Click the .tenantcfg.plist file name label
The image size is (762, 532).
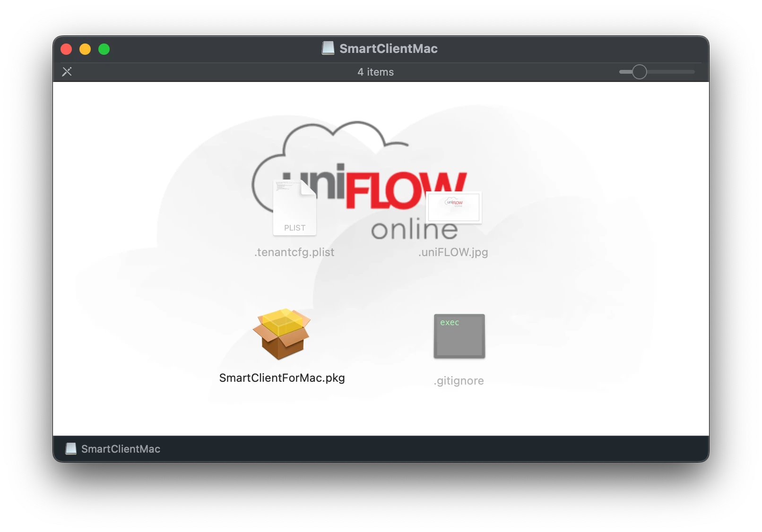pyautogui.click(x=294, y=252)
